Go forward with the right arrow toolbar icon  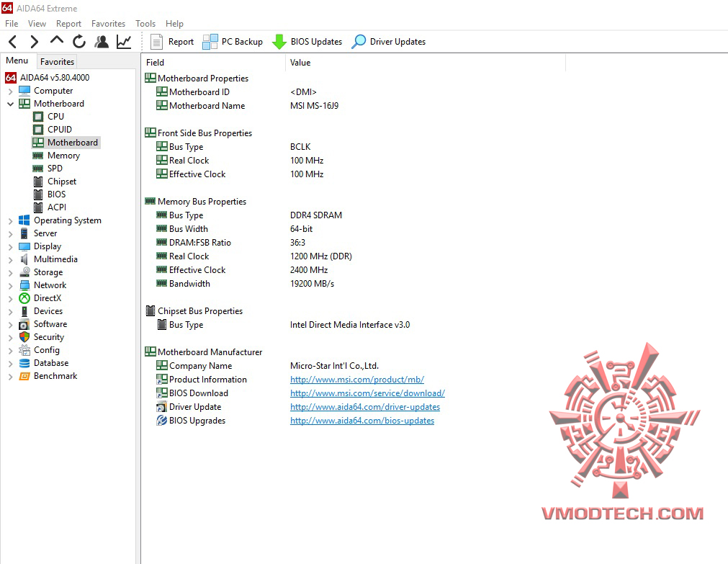pyautogui.click(x=35, y=42)
